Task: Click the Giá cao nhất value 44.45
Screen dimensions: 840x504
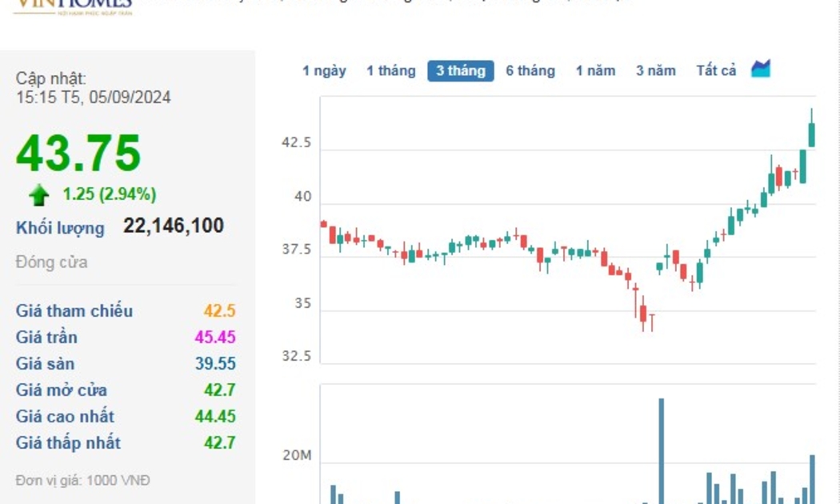Action: [x=215, y=416]
